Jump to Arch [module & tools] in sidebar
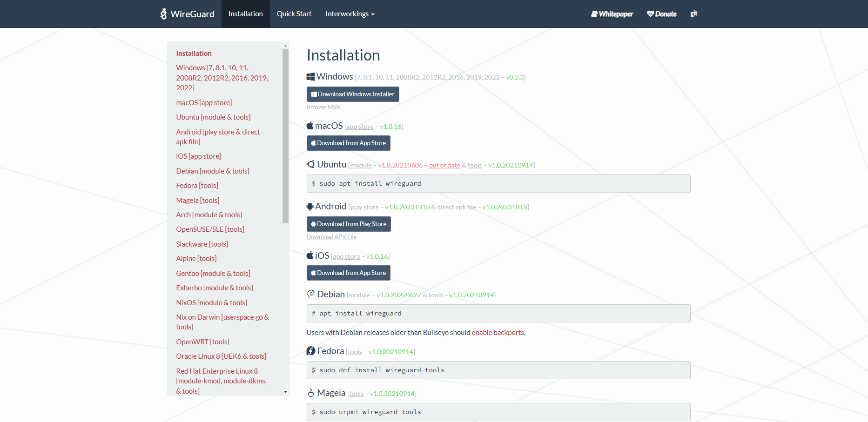868x422 pixels. click(209, 215)
